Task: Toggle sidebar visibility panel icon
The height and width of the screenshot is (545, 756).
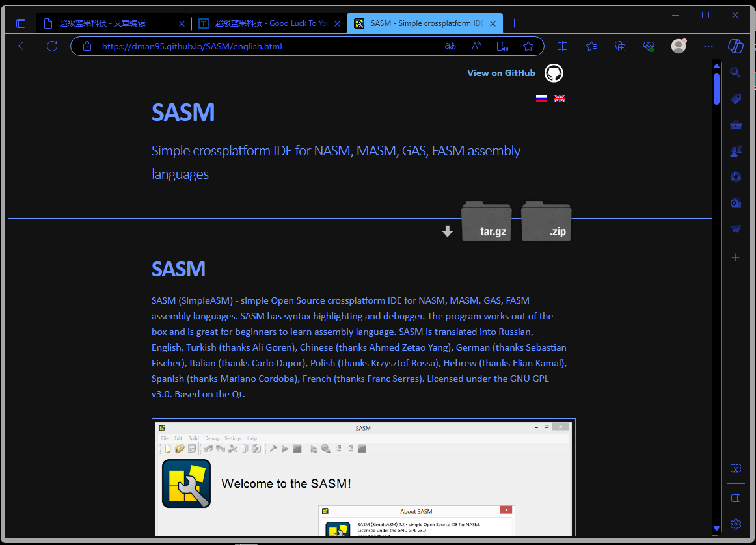Action: point(736,498)
